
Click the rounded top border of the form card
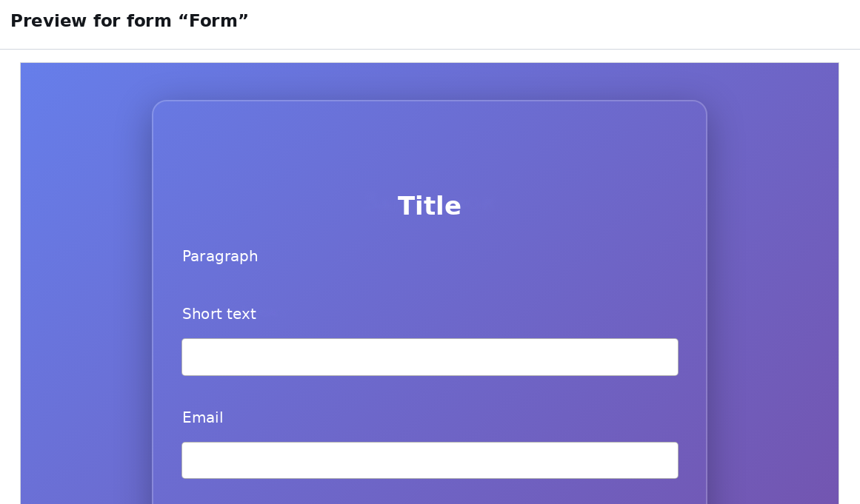pyautogui.click(x=430, y=101)
